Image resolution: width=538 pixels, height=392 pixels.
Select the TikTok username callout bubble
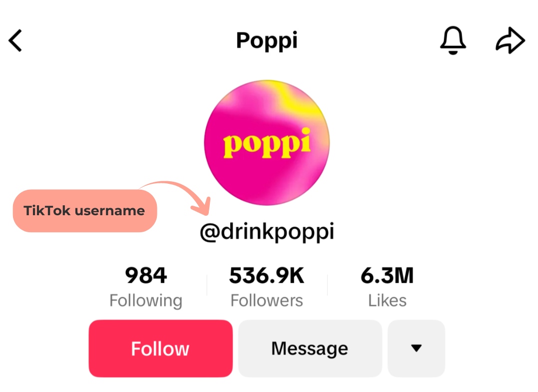pyautogui.click(x=85, y=211)
